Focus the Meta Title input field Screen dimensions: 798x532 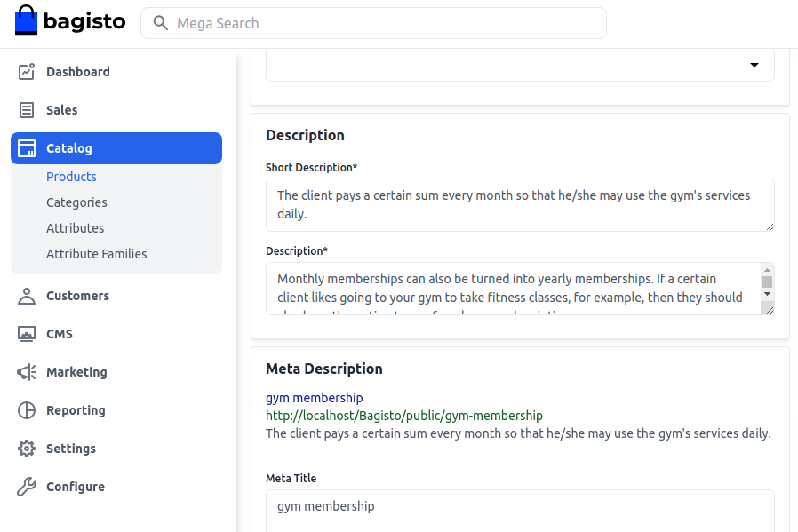coord(519,509)
